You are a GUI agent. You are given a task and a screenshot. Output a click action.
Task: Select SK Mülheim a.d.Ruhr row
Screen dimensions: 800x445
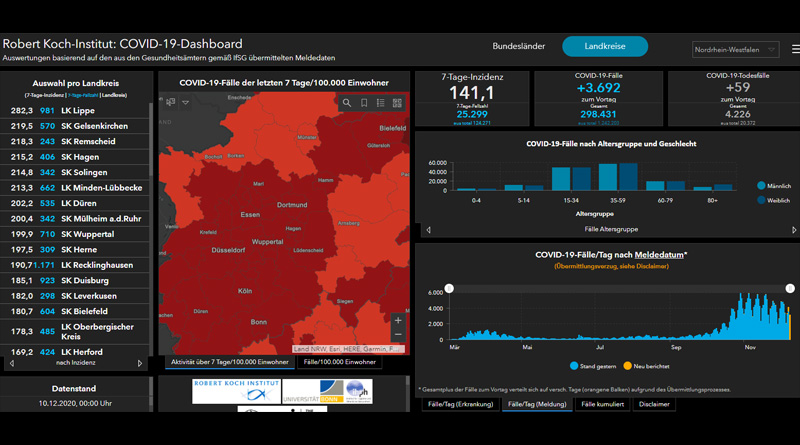(74, 218)
